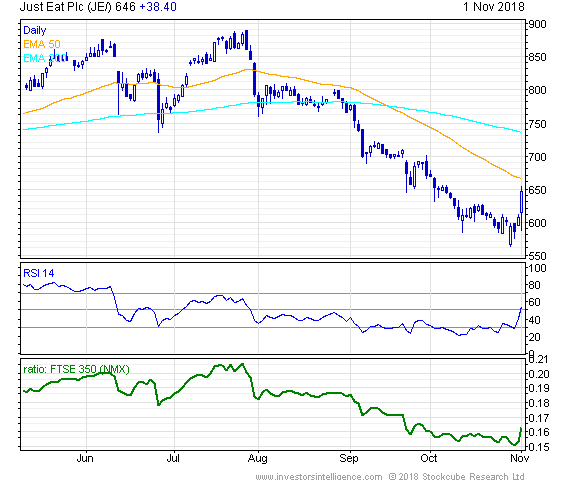The width and height of the screenshot is (575, 480).
Task: Click the RSI axis label '80'
Action: (x=534, y=285)
